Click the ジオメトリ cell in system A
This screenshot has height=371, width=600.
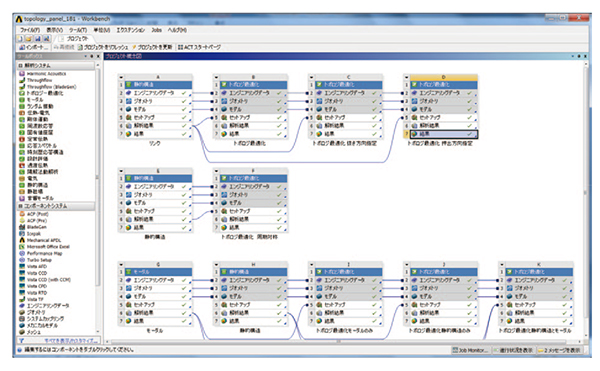pyautogui.click(x=158, y=101)
